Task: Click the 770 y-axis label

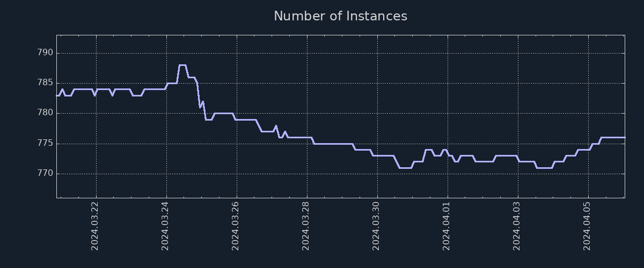Action: pyautogui.click(x=45, y=174)
